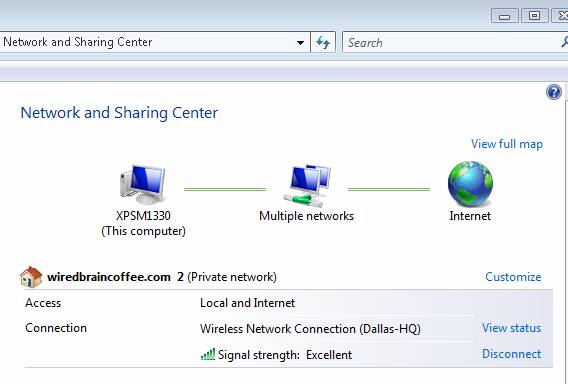Maximize the window
Viewport: 568px width, 384px height.
pos(534,16)
